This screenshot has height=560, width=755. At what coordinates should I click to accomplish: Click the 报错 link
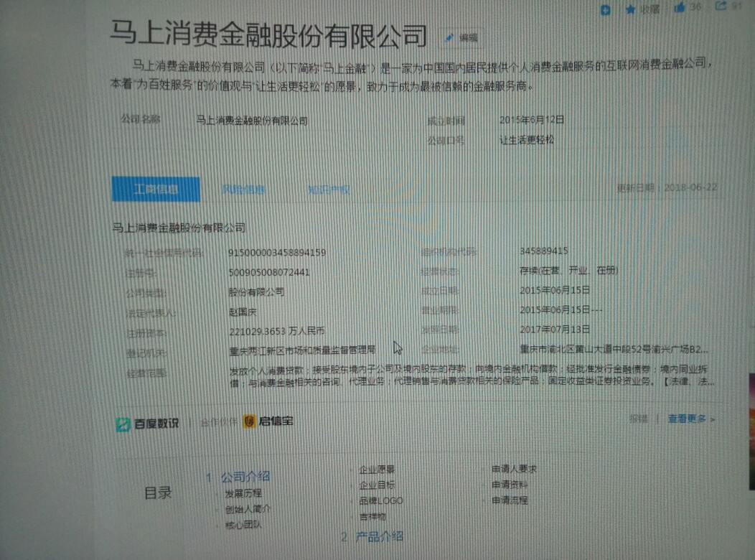click(639, 419)
